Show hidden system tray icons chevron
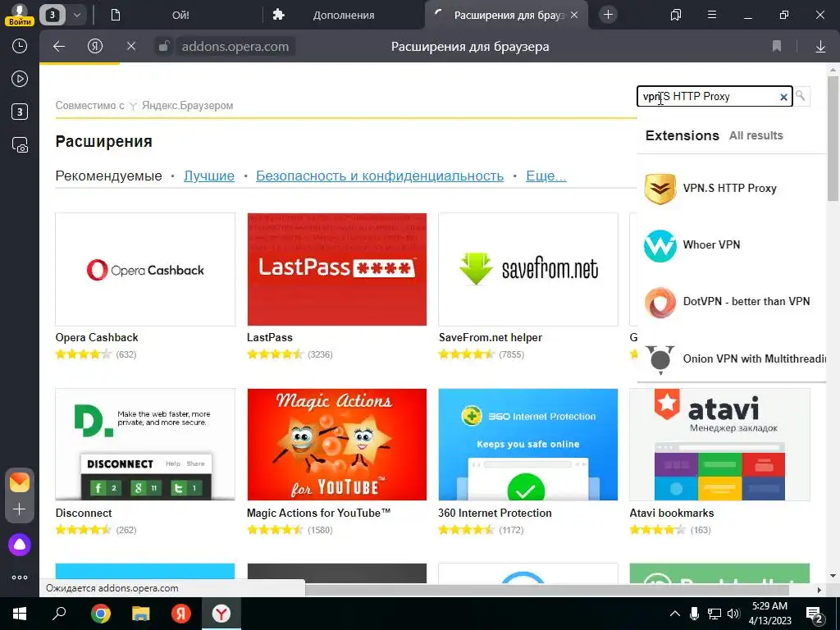This screenshot has width=840, height=630. [675, 614]
